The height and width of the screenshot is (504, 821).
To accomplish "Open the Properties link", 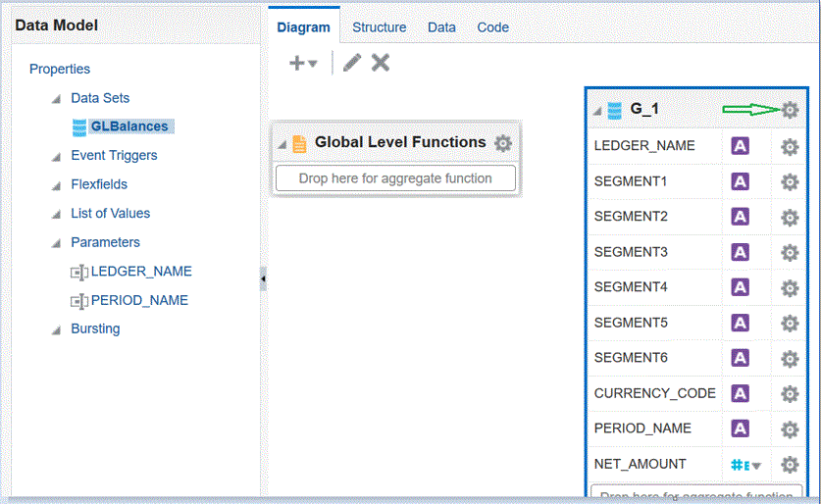I will (x=60, y=70).
